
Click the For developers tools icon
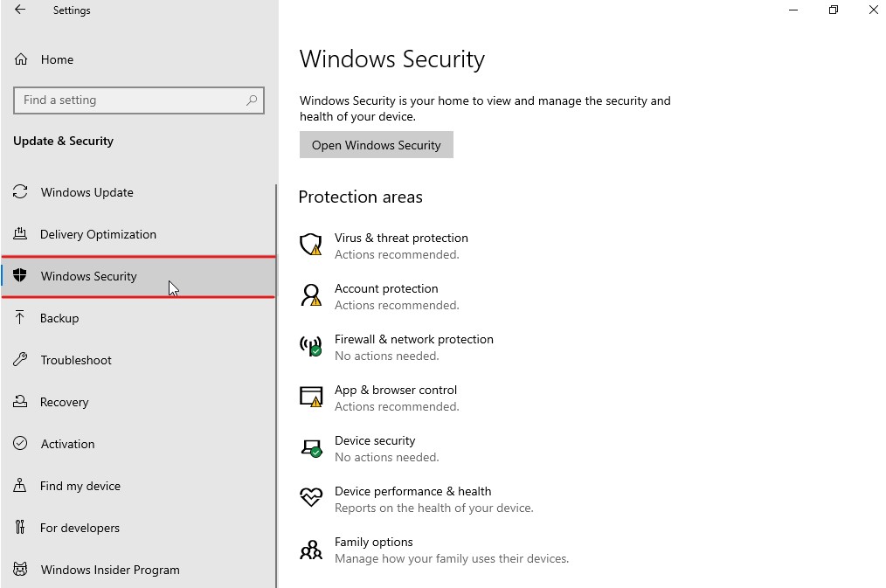20,527
